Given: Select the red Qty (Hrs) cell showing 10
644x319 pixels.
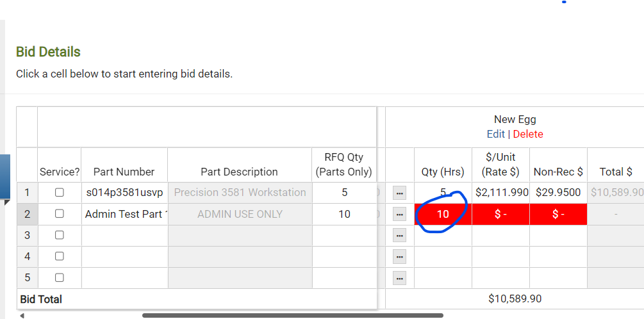Looking at the screenshot, I should pyautogui.click(x=443, y=215).
